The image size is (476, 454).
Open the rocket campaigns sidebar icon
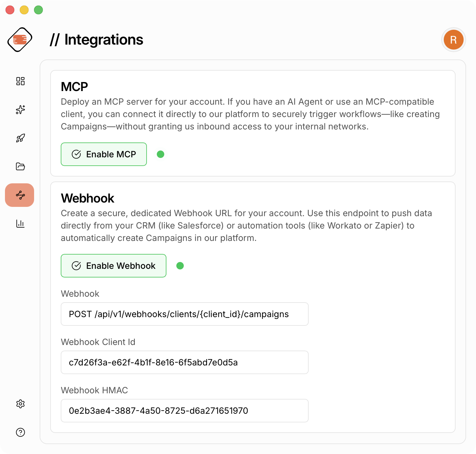coord(20,138)
